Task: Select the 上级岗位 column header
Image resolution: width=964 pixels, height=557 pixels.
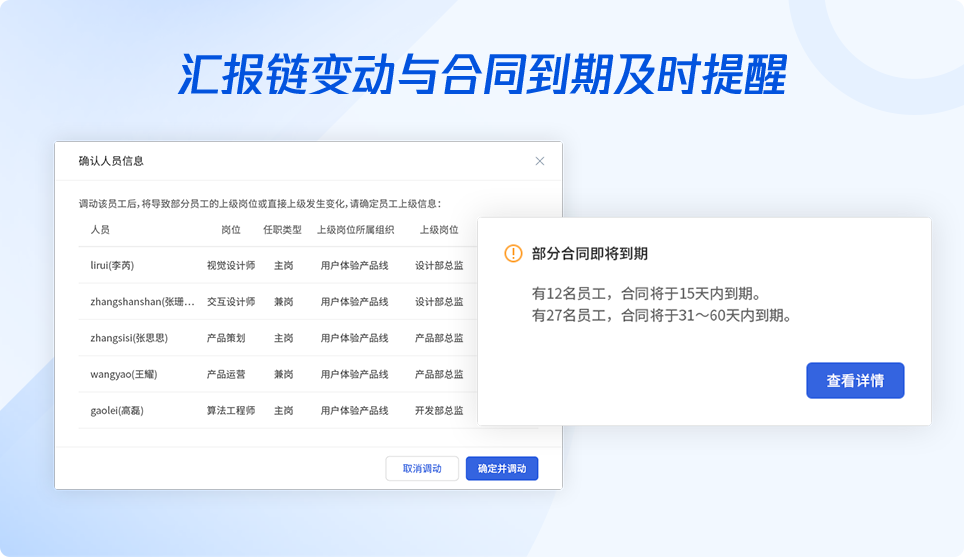Action: 439,230
